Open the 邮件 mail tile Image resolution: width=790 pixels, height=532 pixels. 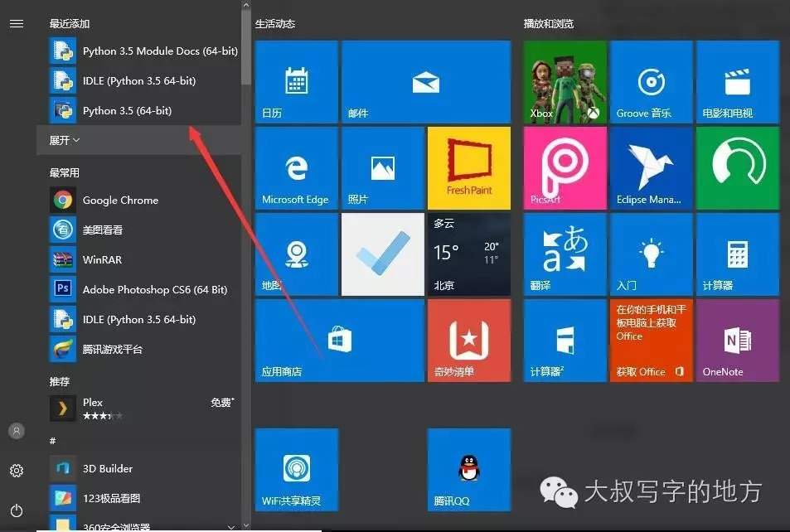pos(426,82)
